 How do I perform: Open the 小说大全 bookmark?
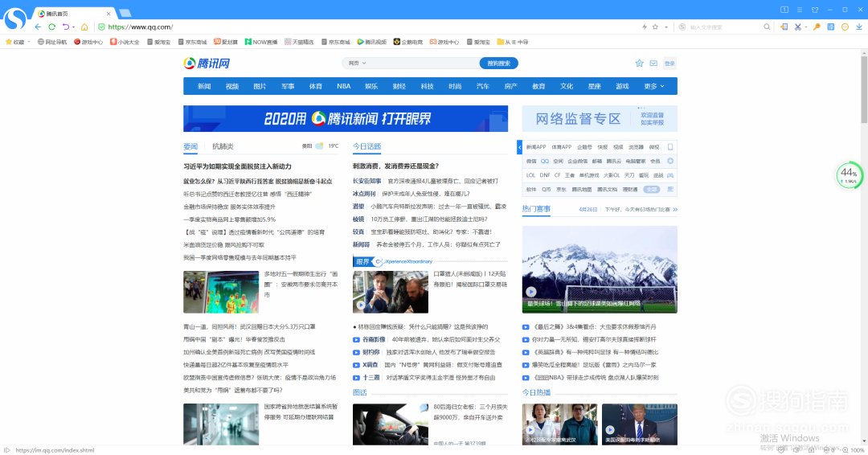[125, 42]
